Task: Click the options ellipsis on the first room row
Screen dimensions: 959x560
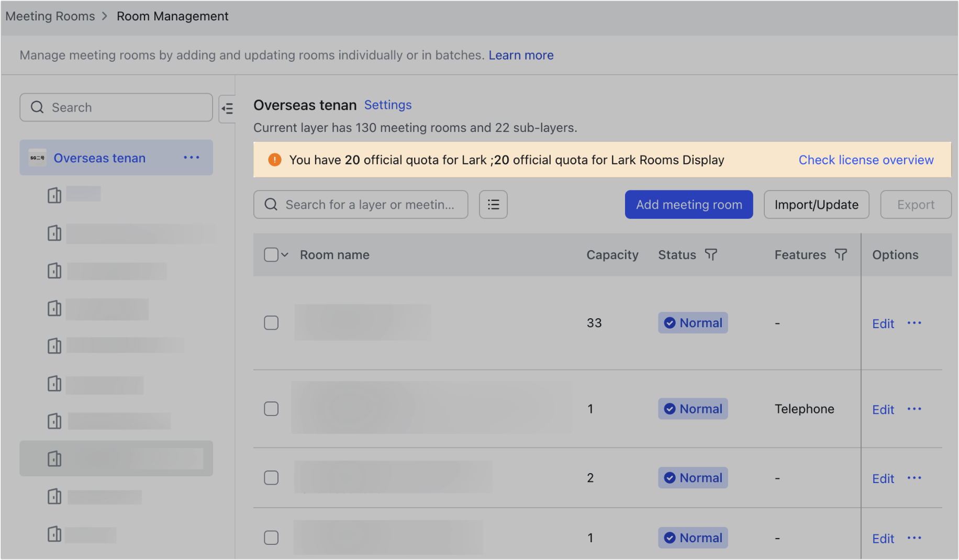Action: [914, 323]
